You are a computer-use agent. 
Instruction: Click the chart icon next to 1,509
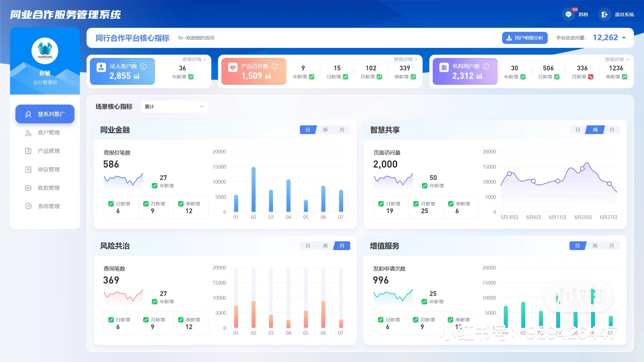(x=268, y=76)
